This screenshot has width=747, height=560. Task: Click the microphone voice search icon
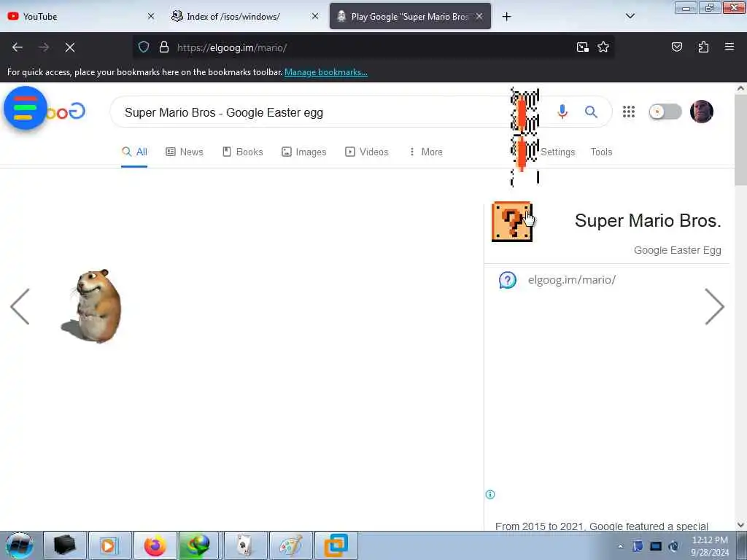click(x=562, y=112)
